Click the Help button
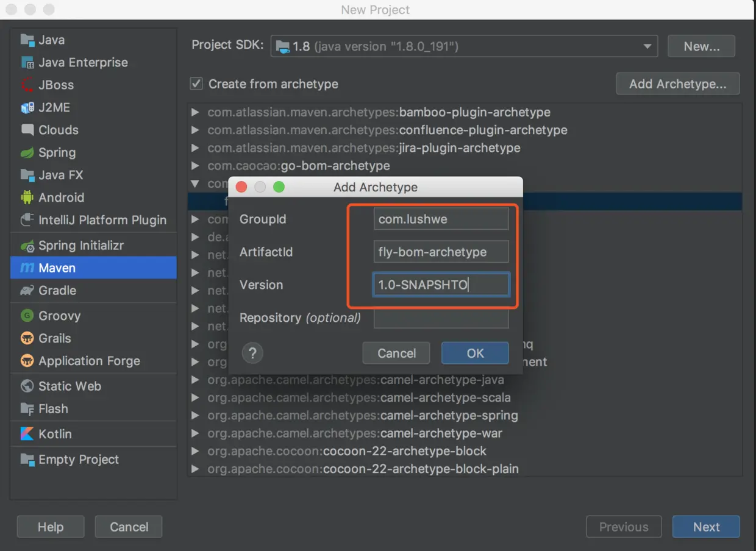This screenshot has width=756, height=551. pyautogui.click(x=50, y=527)
